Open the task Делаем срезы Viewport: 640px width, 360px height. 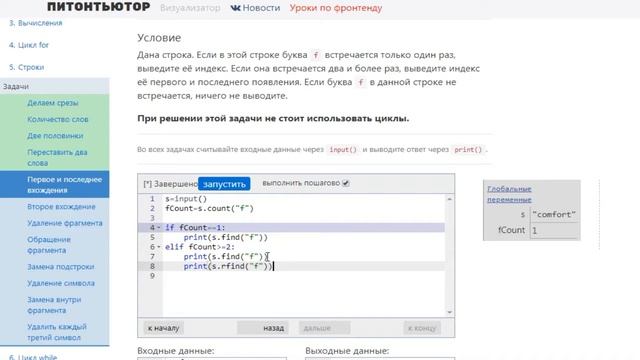click(x=53, y=103)
